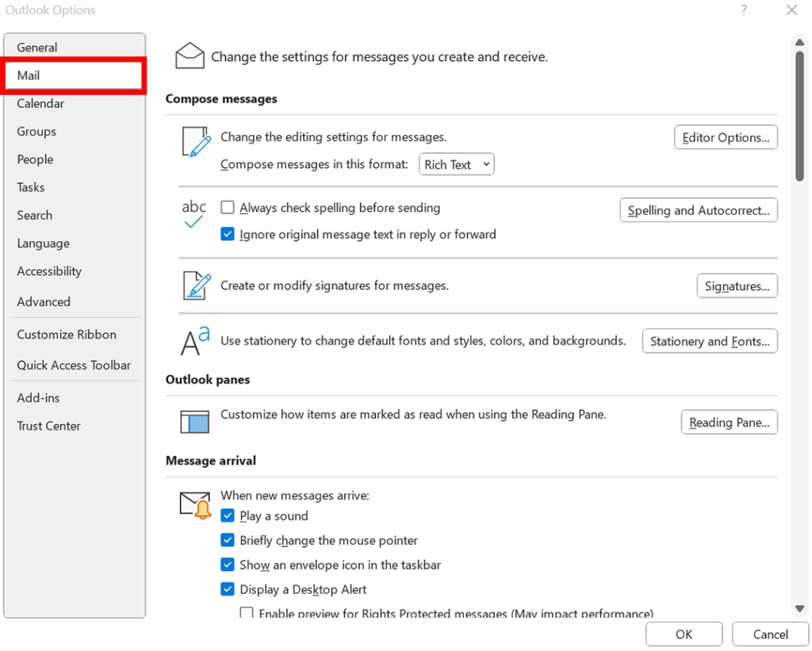
Task: Disable ignore original message text in reply
Action: [x=228, y=234]
